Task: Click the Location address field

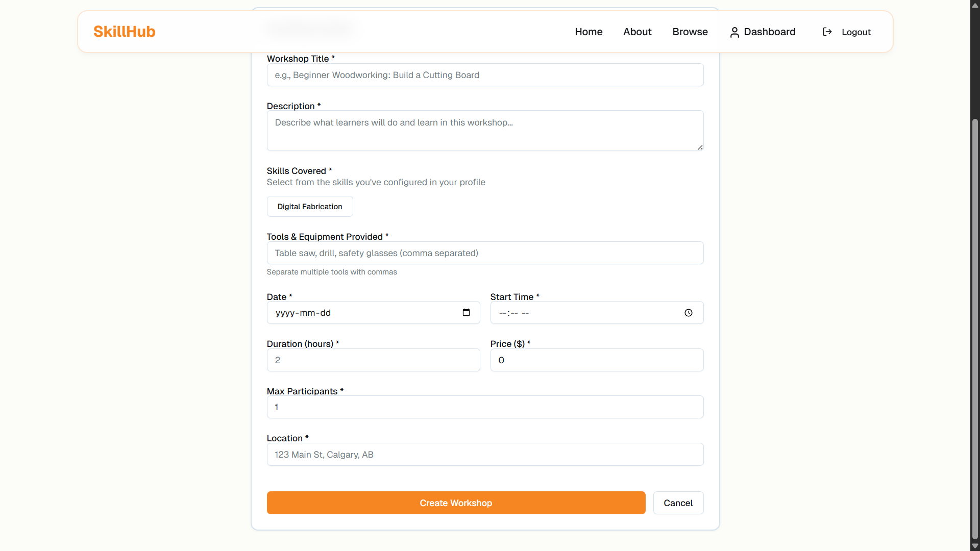Action: pos(485,455)
